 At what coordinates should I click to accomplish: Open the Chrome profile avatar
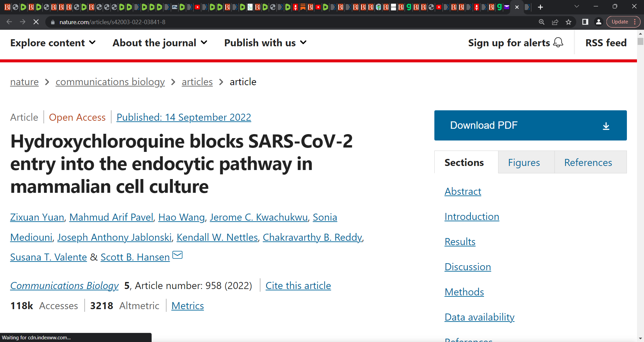pyautogui.click(x=598, y=22)
